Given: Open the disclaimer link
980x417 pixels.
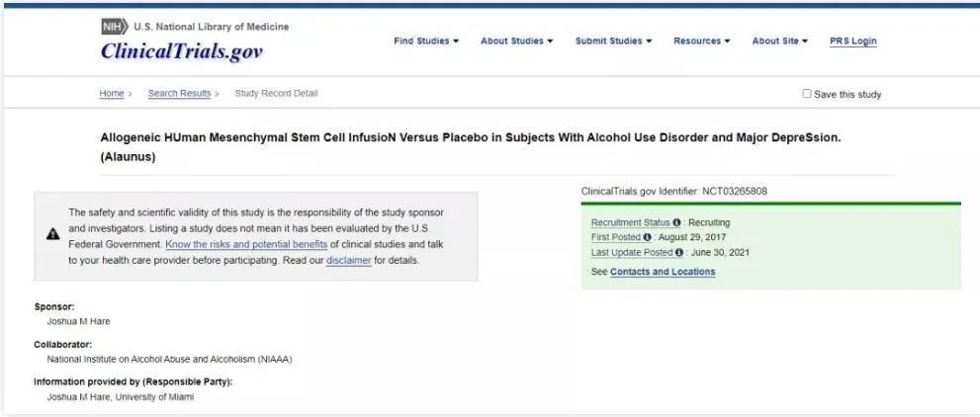Looking at the screenshot, I should pyautogui.click(x=348, y=261).
